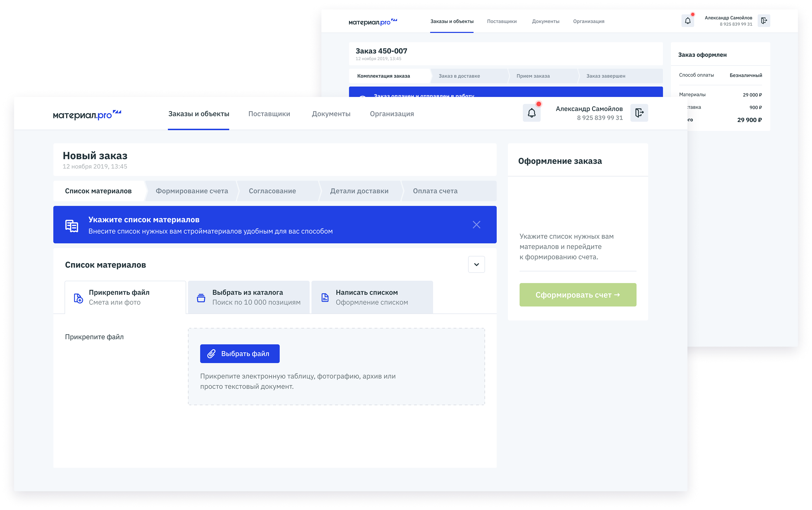The width and height of the screenshot is (812, 510).
Task: Click the attach-file icon on Прикрепить файл tab
Action: [78, 298]
